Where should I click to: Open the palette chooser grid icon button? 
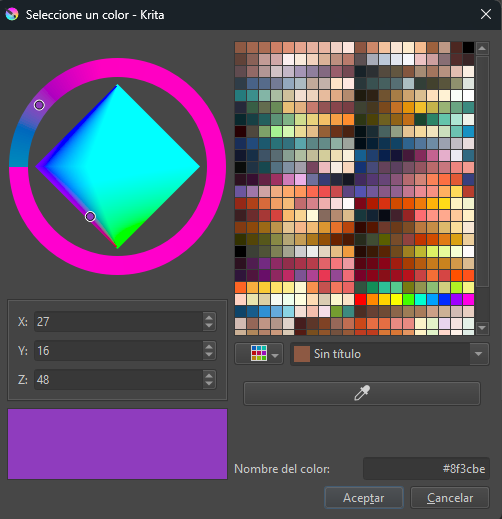[259, 354]
